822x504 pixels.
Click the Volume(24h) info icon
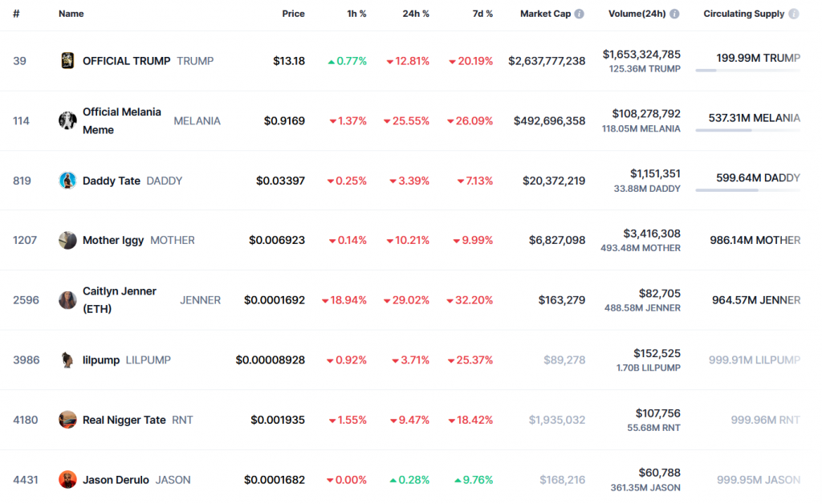[674, 14]
